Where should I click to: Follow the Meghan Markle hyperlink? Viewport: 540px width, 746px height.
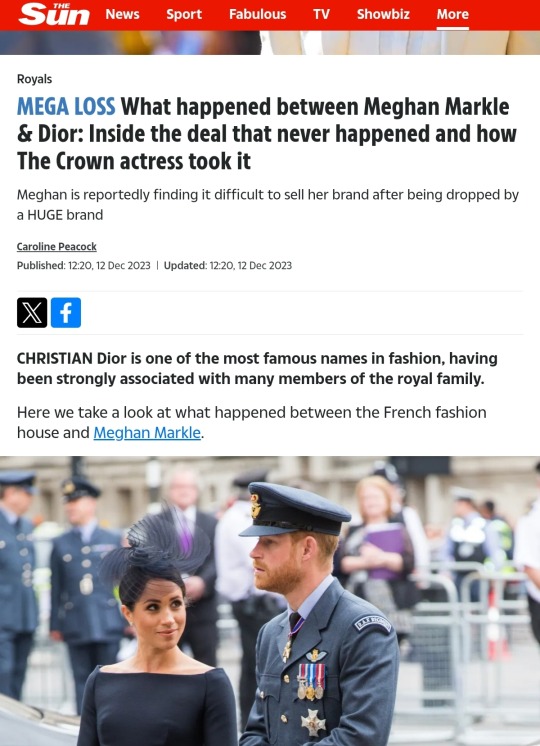tap(147, 433)
